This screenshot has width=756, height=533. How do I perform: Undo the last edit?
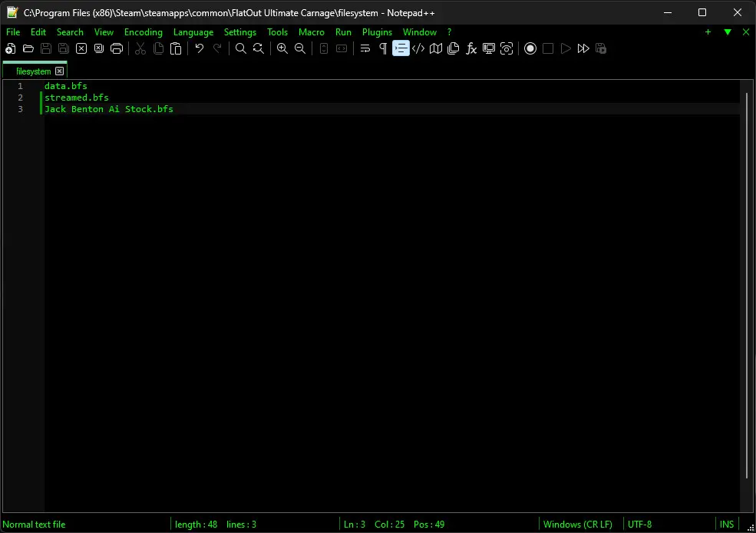coord(200,48)
